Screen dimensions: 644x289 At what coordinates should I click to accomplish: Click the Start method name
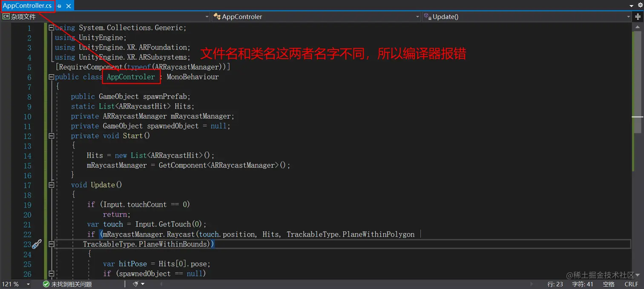pos(133,136)
